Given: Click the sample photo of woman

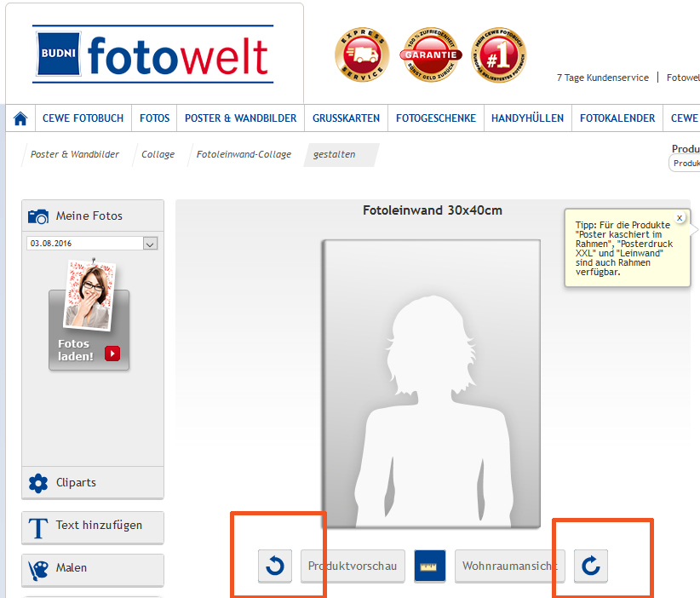Looking at the screenshot, I should (90, 296).
